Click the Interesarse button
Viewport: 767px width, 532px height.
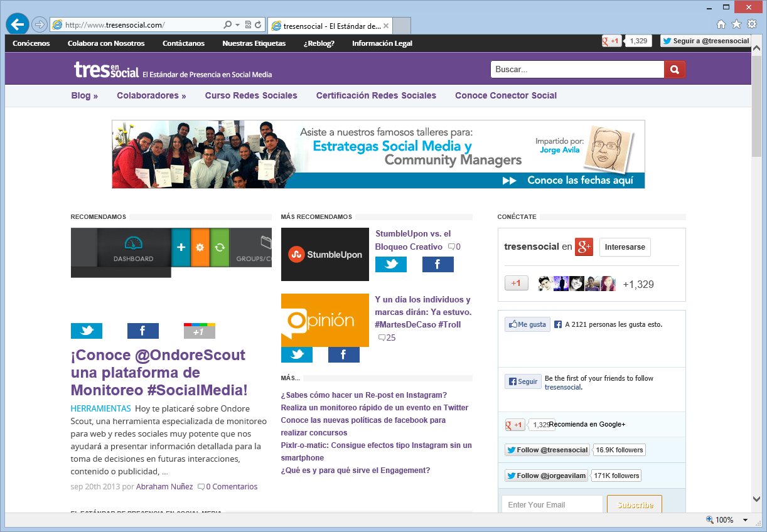[625, 247]
